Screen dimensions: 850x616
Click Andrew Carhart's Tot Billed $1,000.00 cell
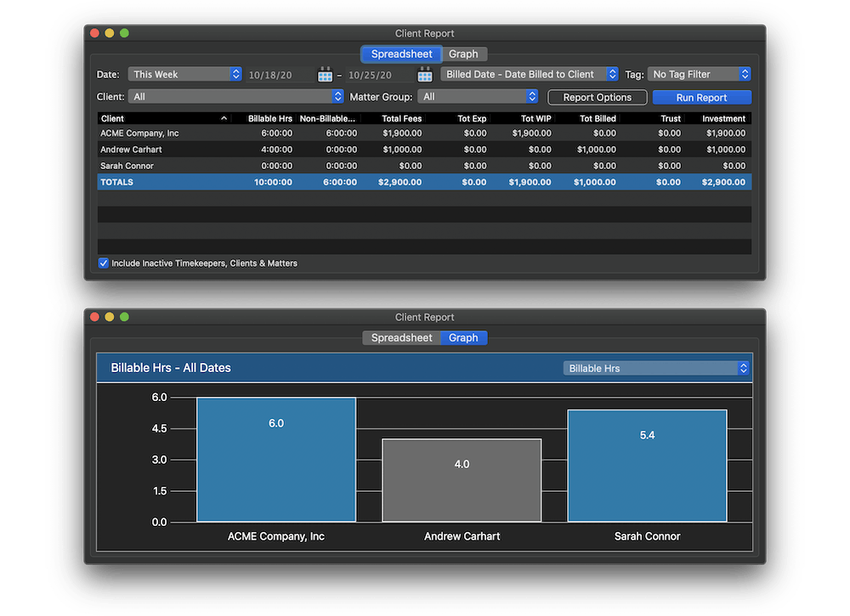coord(597,150)
